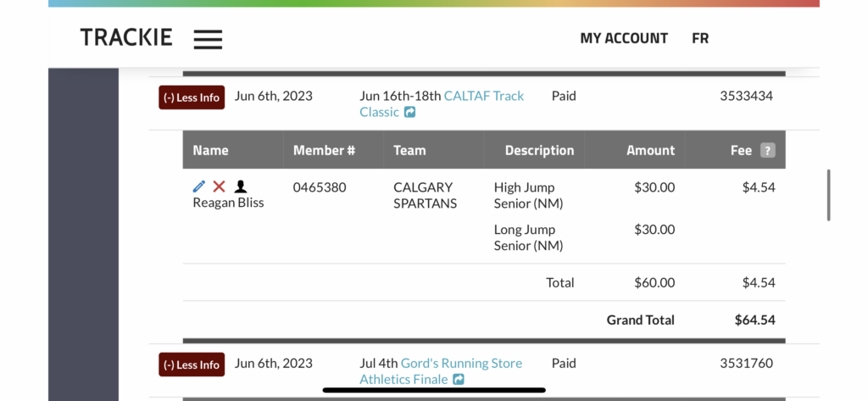Open the CALTAF Track Classic link
The image size is (868, 401).
click(442, 104)
